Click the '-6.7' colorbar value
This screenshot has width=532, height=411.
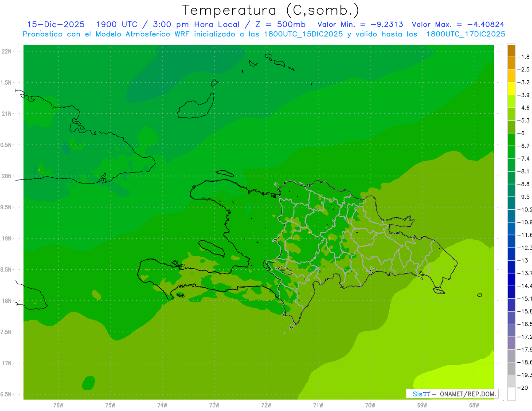pyautogui.click(x=524, y=146)
